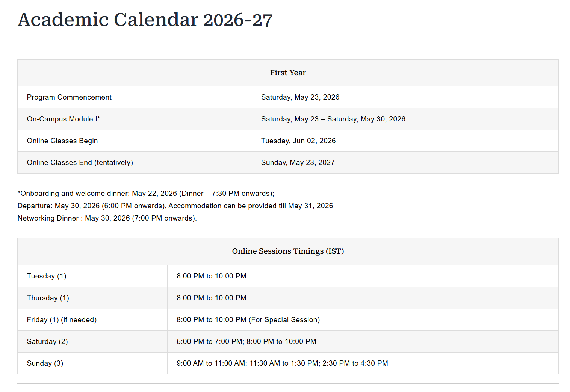Click the Sunday (3) session timings cell
This screenshot has height=392, width=570.
click(x=282, y=363)
